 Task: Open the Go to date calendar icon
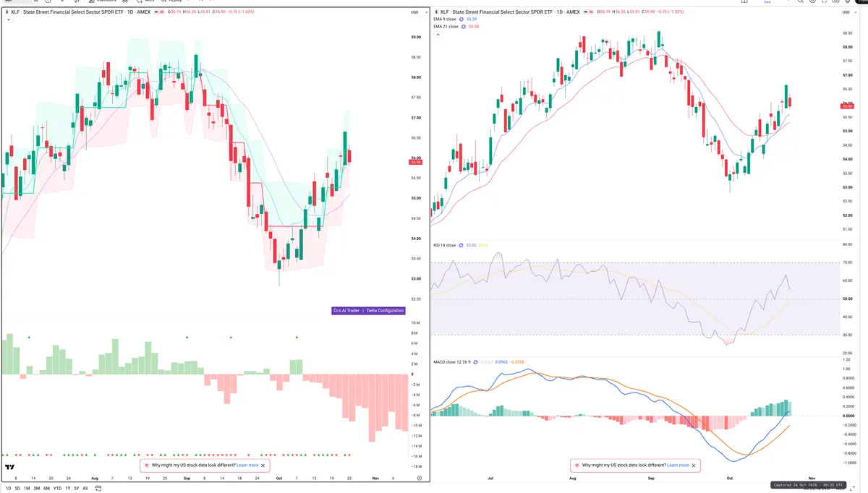pos(98,489)
